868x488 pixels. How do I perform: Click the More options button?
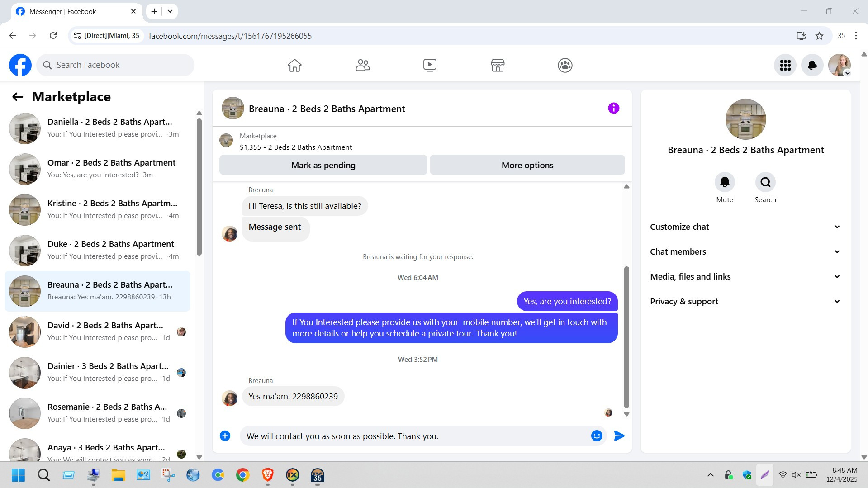tap(527, 165)
